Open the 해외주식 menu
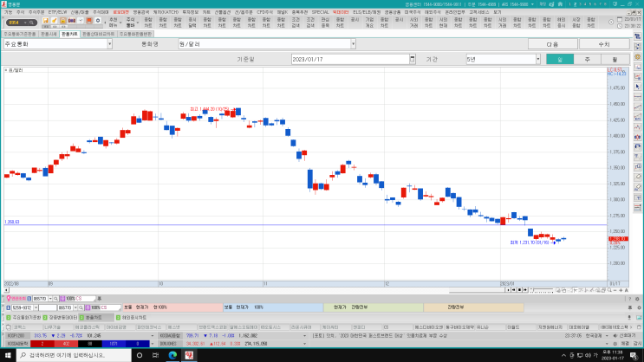The height and width of the screenshot is (362, 644). [433, 12]
